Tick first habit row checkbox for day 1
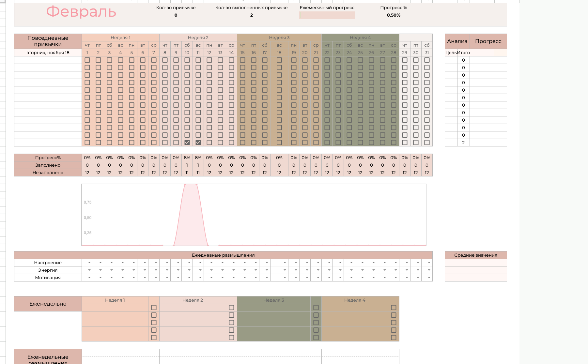588x364 pixels. 87,60
